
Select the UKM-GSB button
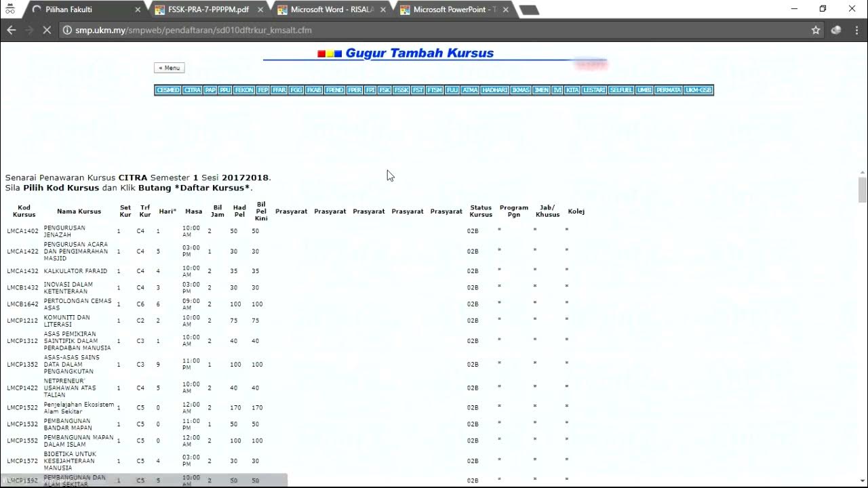click(698, 90)
